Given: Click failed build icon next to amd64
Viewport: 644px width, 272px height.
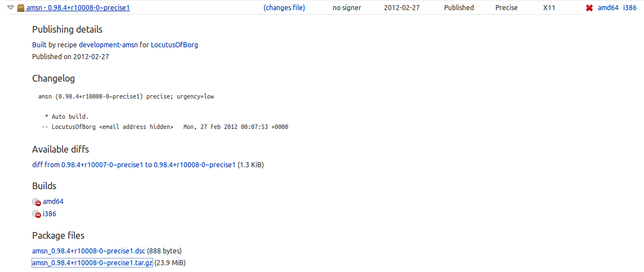Looking at the screenshot, I should (37, 202).
